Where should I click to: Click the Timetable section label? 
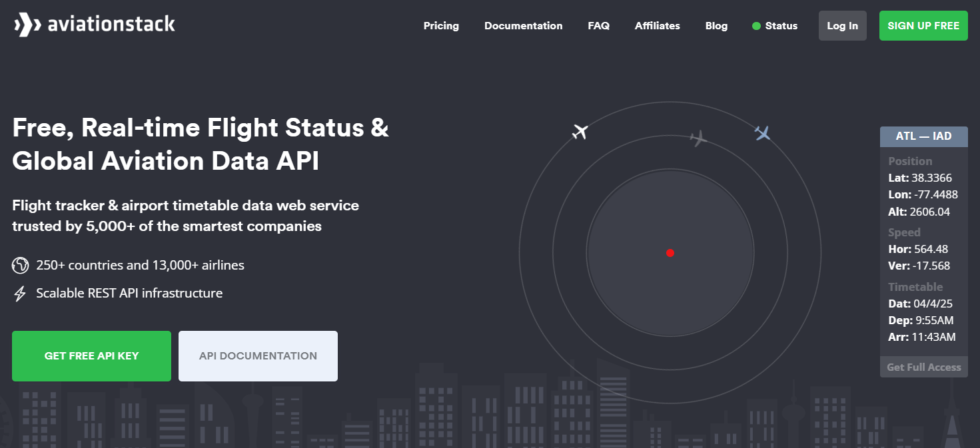click(x=915, y=287)
